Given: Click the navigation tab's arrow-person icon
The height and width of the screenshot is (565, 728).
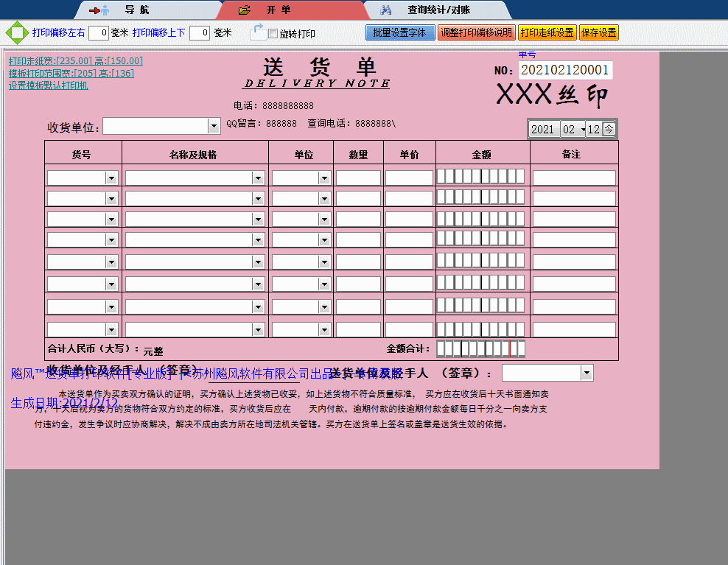Looking at the screenshot, I should (99, 10).
